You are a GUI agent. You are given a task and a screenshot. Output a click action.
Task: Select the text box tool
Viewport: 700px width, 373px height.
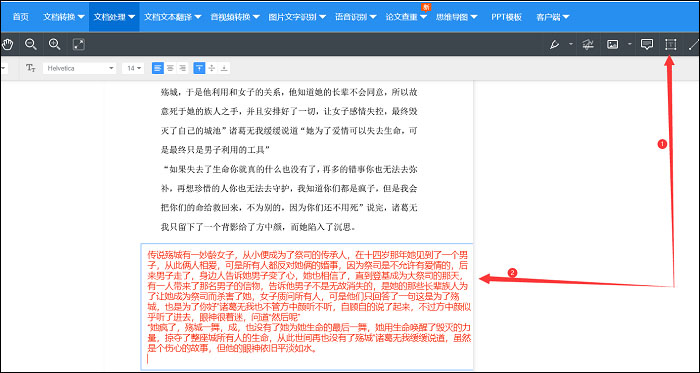coord(671,44)
